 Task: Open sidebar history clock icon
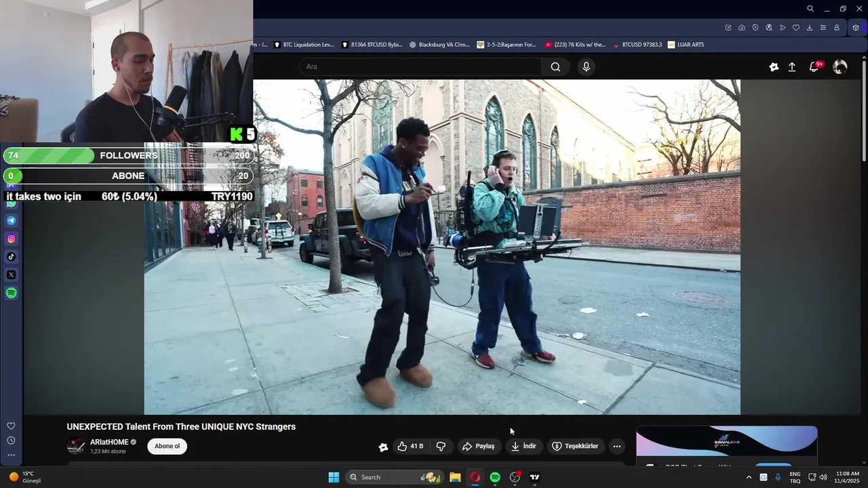tap(11, 441)
